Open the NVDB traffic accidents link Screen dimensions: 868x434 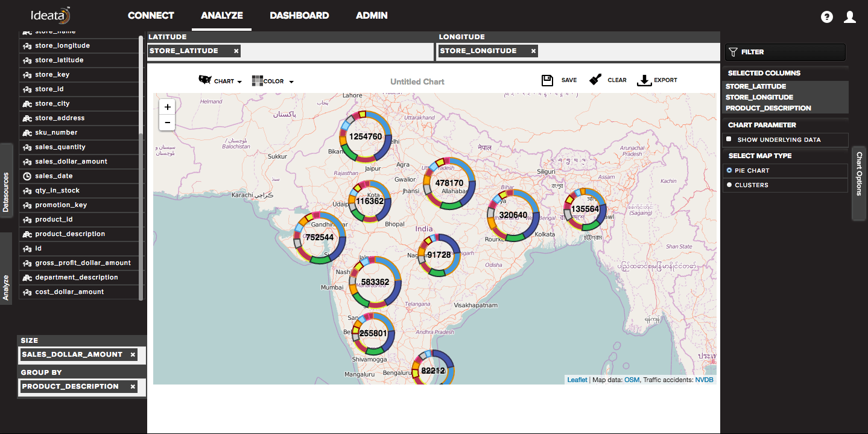tap(704, 380)
